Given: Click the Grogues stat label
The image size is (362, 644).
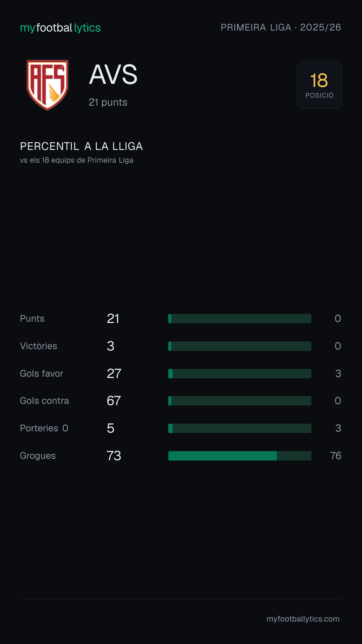Looking at the screenshot, I should [x=38, y=456].
